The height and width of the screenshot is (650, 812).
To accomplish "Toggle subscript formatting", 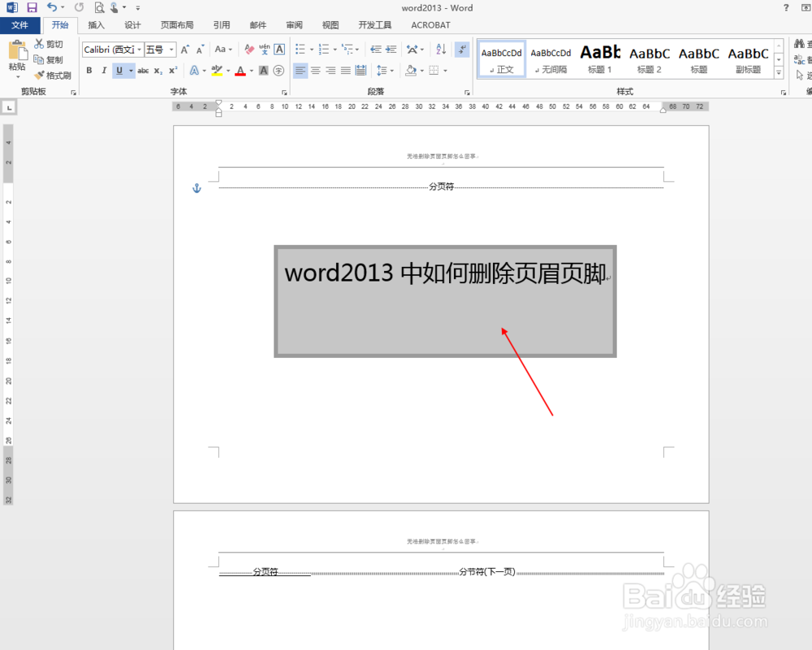I will [158, 71].
